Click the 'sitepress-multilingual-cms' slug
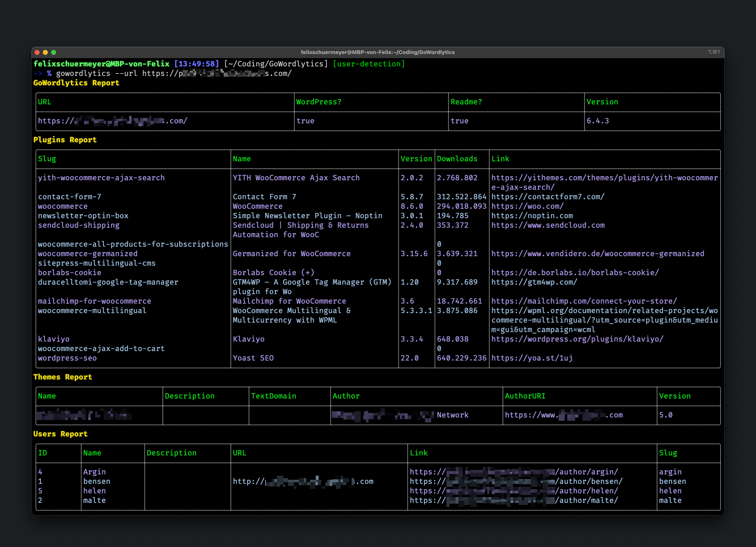756x547 pixels. 97,263
